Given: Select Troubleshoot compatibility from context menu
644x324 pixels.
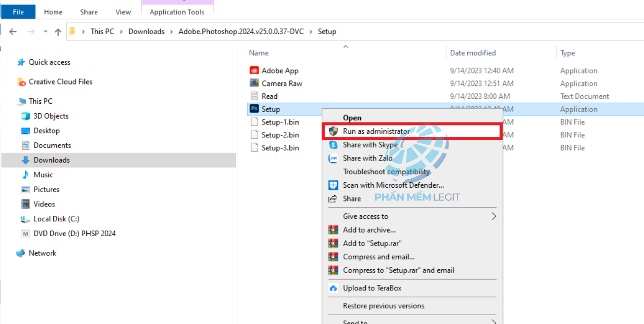Looking at the screenshot, I should 386,172.
